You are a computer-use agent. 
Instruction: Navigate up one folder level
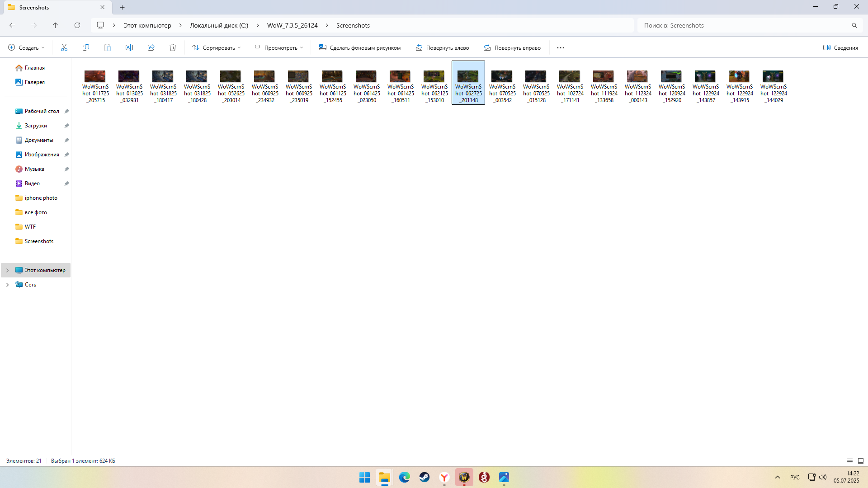click(x=56, y=25)
